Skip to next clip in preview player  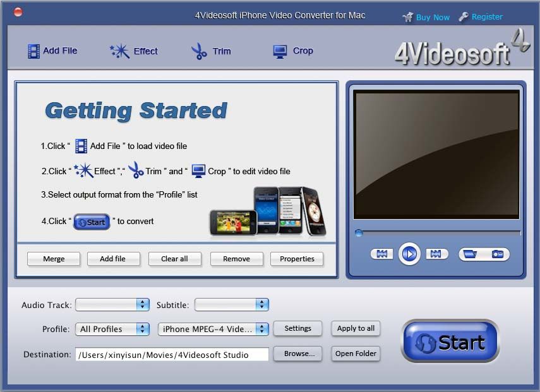[x=436, y=254]
